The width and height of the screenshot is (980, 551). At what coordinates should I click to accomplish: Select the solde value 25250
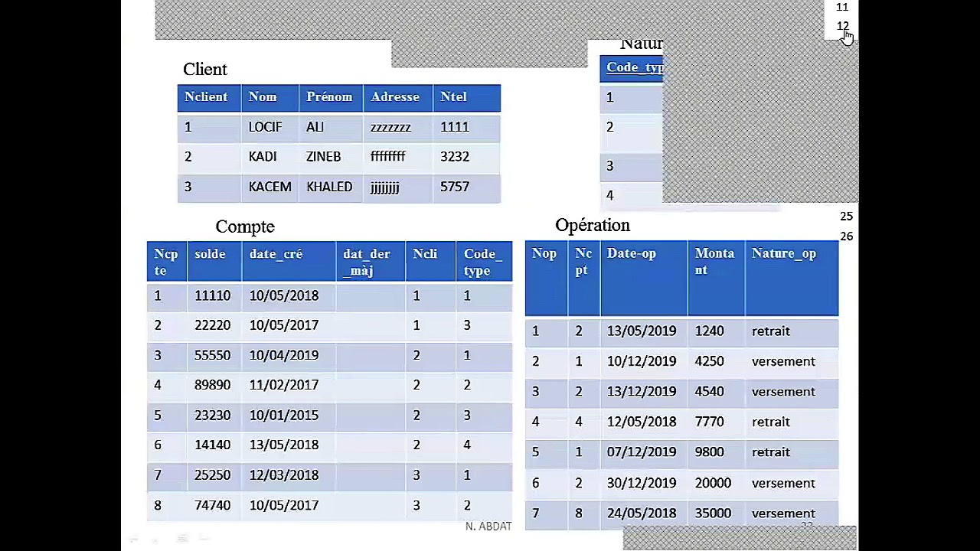[212, 475]
